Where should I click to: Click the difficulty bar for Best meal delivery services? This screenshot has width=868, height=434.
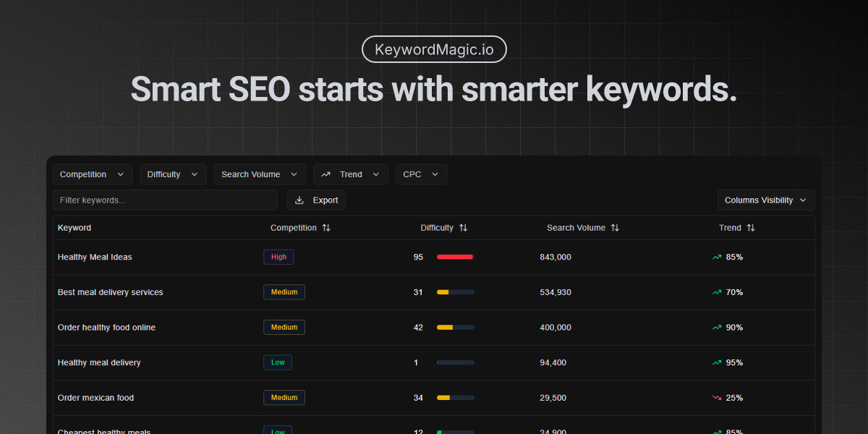coord(456,292)
